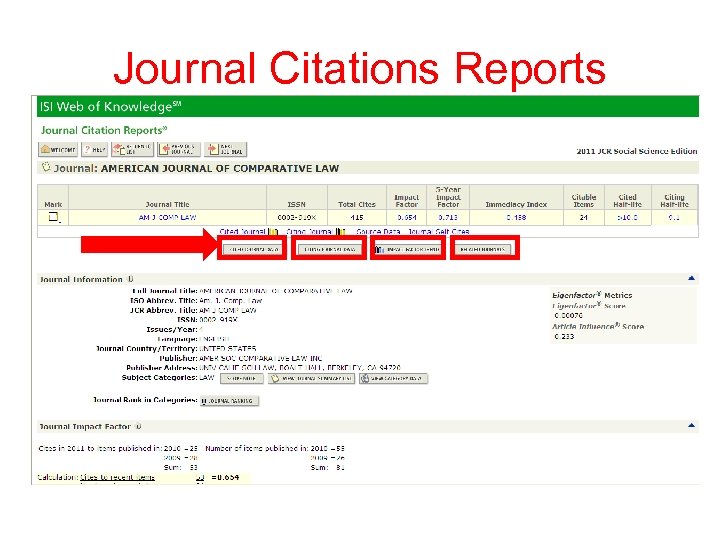The height and width of the screenshot is (540, 720).
Task: Click the View Category Data button
Action: (x=394, y=378)
